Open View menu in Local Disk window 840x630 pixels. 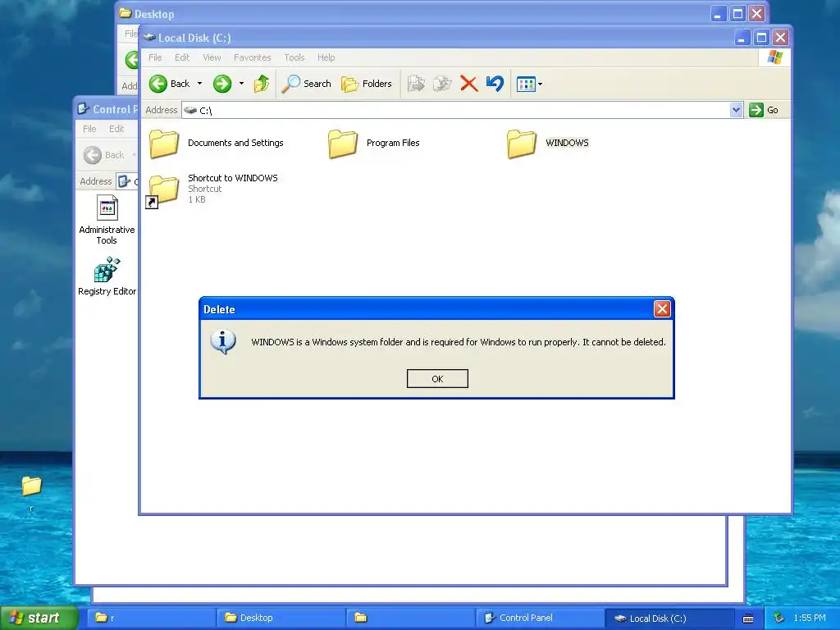[x=212, y=57]
